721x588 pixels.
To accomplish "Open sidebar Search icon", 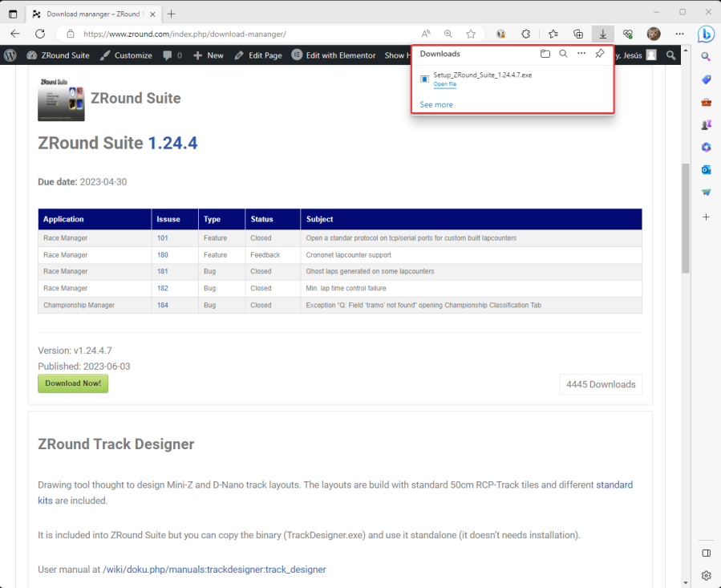I will tap(706, 57).
